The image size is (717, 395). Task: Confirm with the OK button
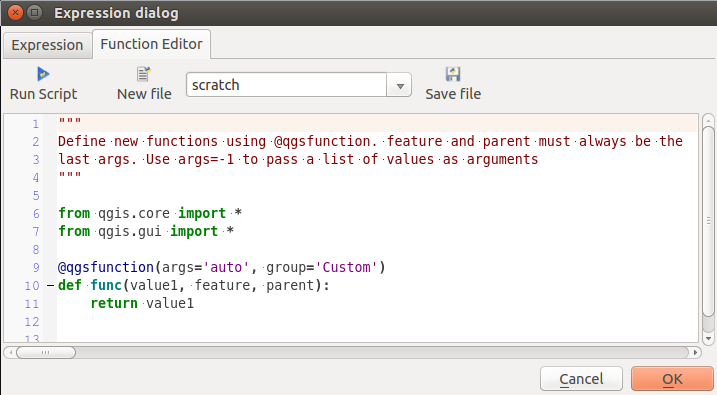[672, 379]
